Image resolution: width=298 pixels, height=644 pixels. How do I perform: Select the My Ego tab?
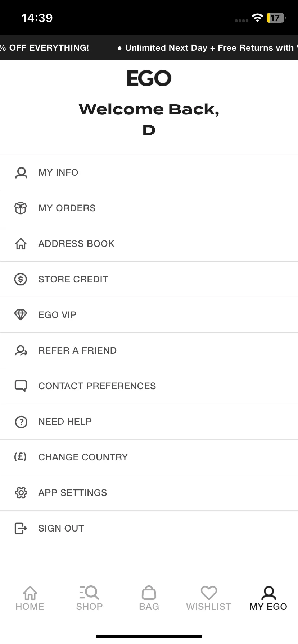[x=268, y=598]
